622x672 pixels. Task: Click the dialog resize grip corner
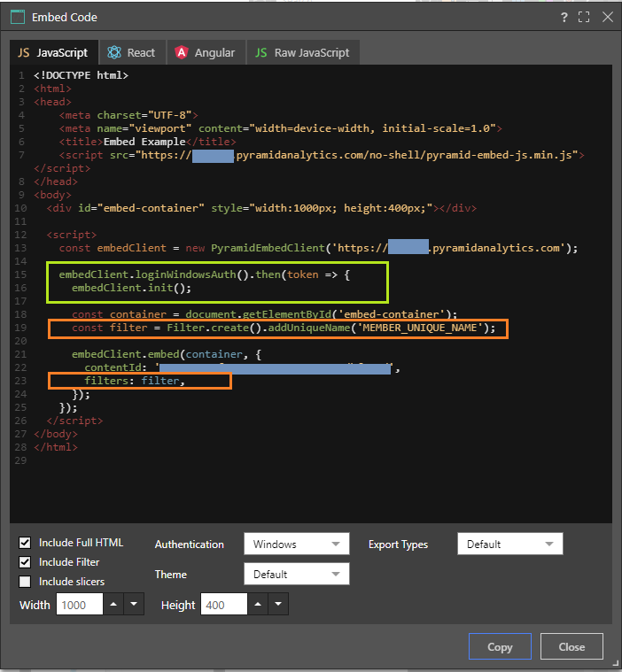(x=616, y=665)
